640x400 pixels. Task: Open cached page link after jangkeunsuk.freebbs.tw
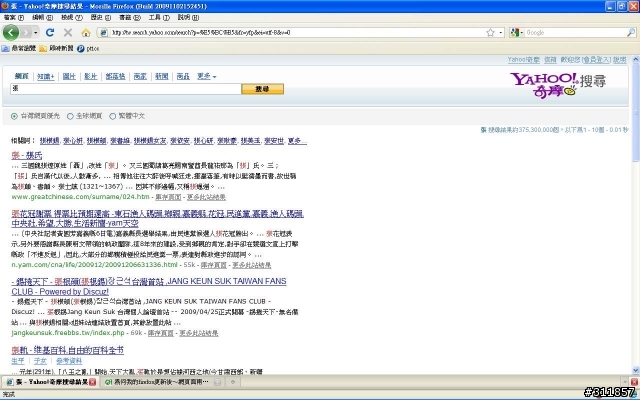(x=160, y=333)
